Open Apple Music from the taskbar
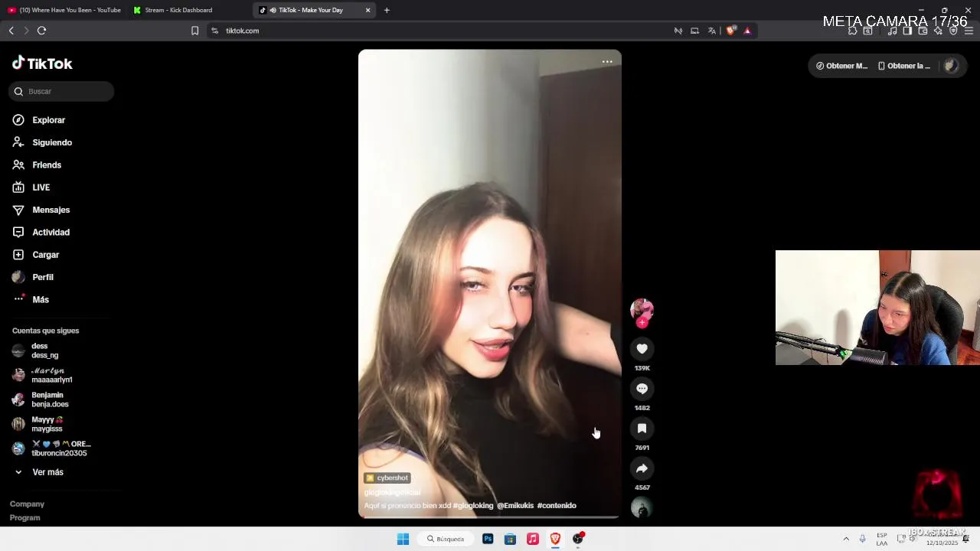980x551 pixels. click(533, 539)
